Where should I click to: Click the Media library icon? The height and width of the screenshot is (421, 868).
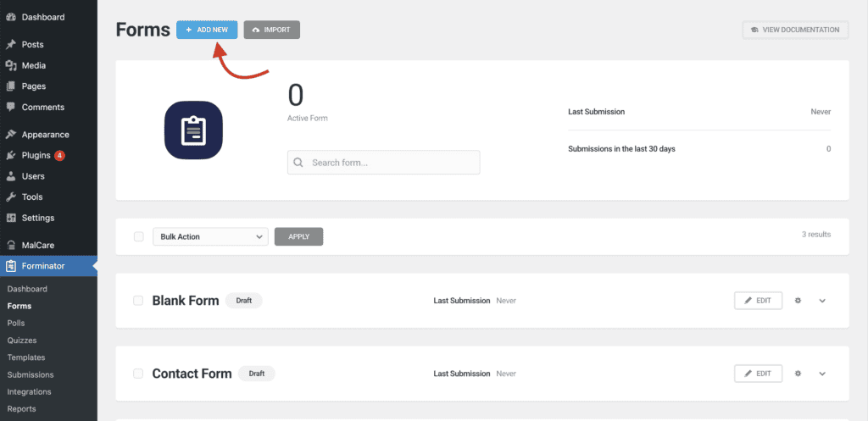10,65
